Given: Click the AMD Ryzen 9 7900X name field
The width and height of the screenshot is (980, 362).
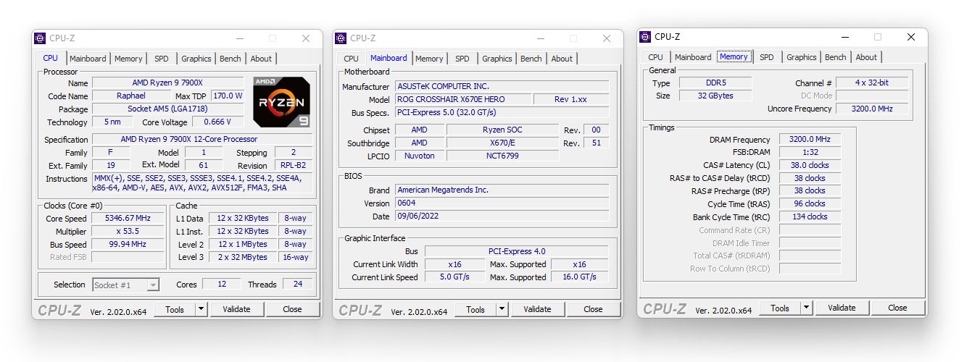Looking at the screenshot, I should (170, 83).
